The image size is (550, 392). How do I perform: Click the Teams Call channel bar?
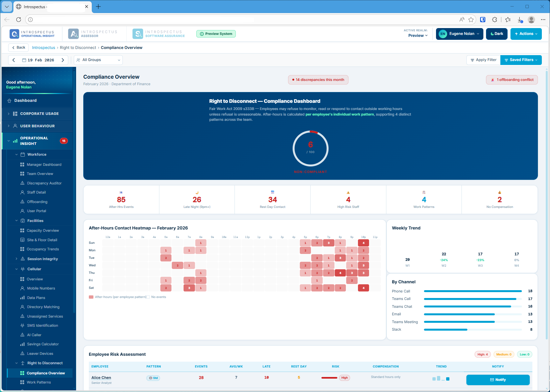tap(470, 299)
